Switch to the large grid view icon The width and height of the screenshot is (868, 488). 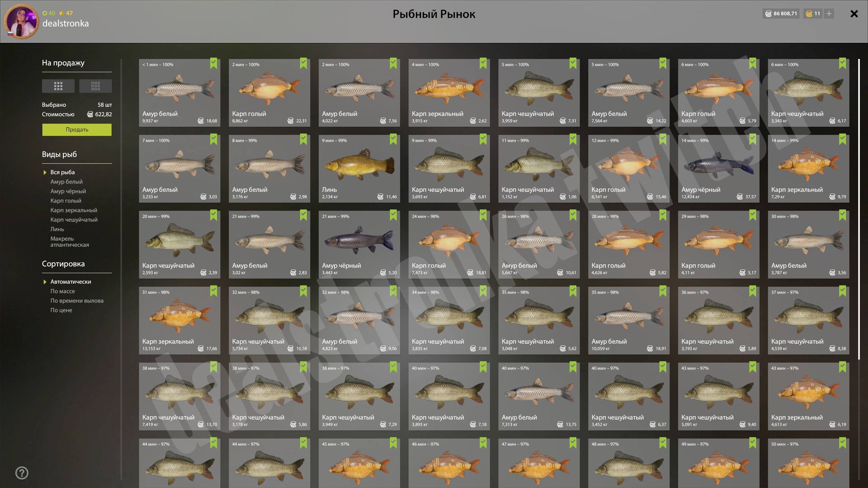tap(58, 86)
